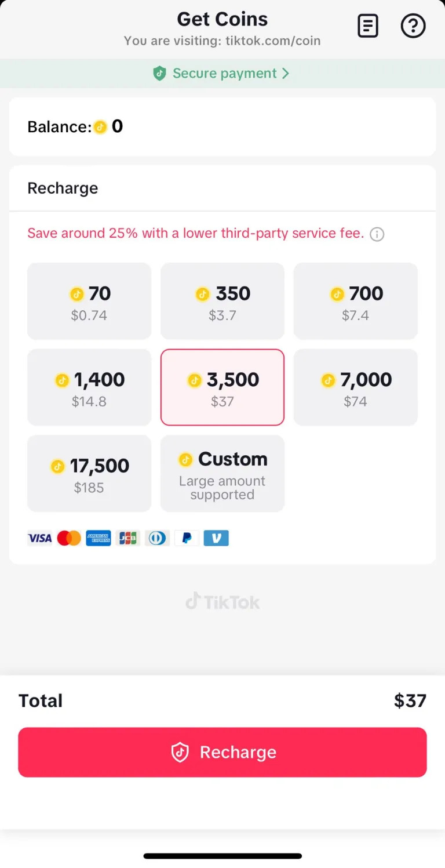
Task: Click the info icon beside service fee note
Action: (377, 234)
